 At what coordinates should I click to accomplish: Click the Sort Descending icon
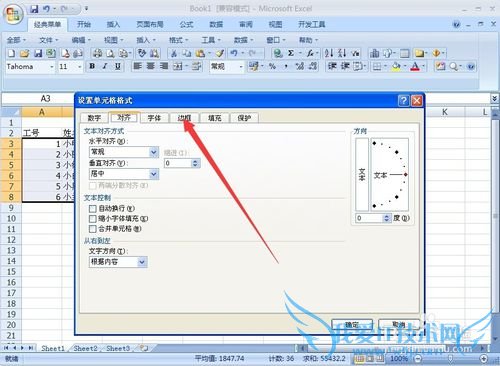[x=342, y=53]
